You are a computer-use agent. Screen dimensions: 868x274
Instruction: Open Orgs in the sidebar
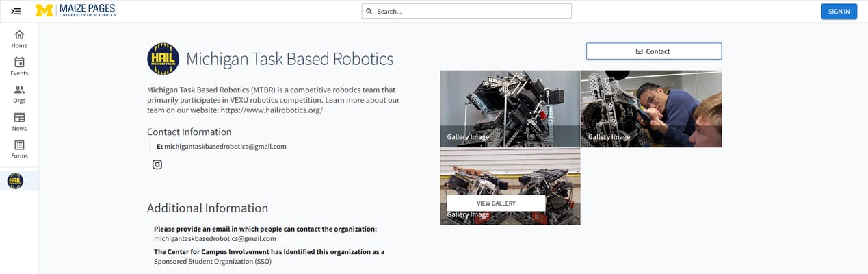click(19, 95)
